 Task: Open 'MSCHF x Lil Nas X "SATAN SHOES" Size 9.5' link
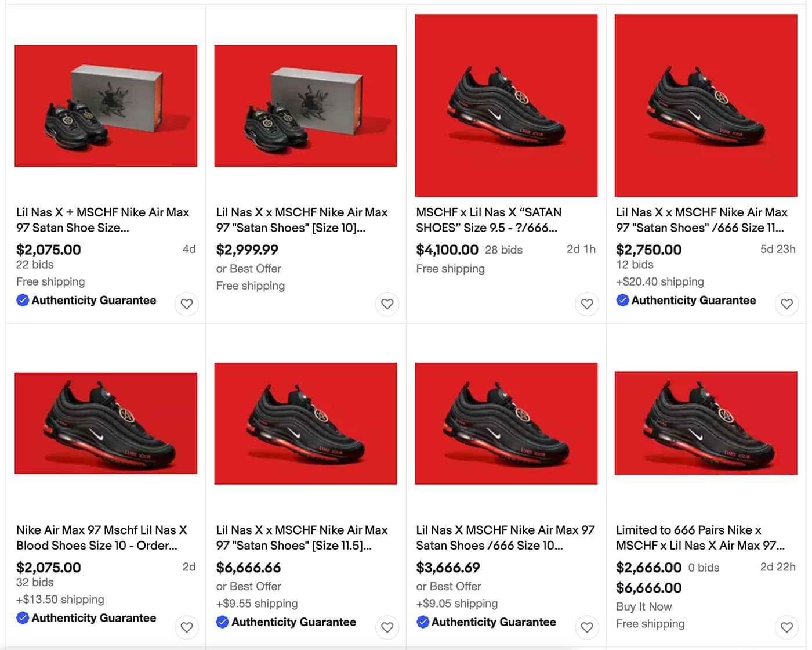point(488,220)
